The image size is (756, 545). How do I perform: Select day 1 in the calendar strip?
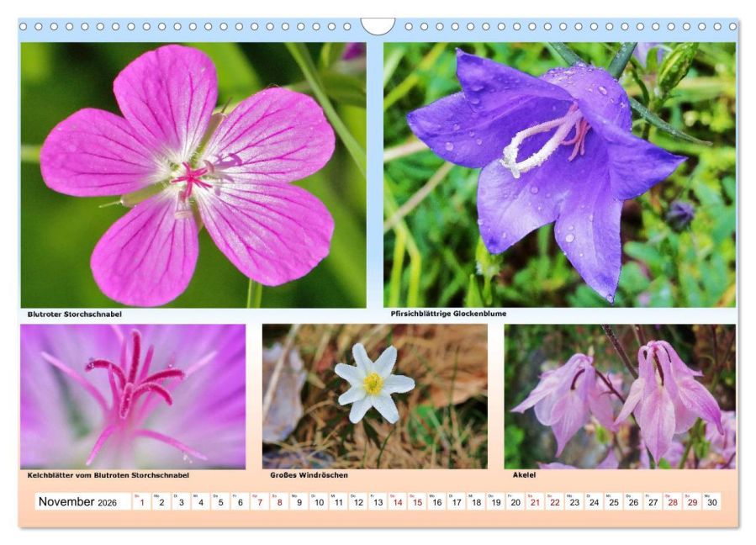coord(142,501)
